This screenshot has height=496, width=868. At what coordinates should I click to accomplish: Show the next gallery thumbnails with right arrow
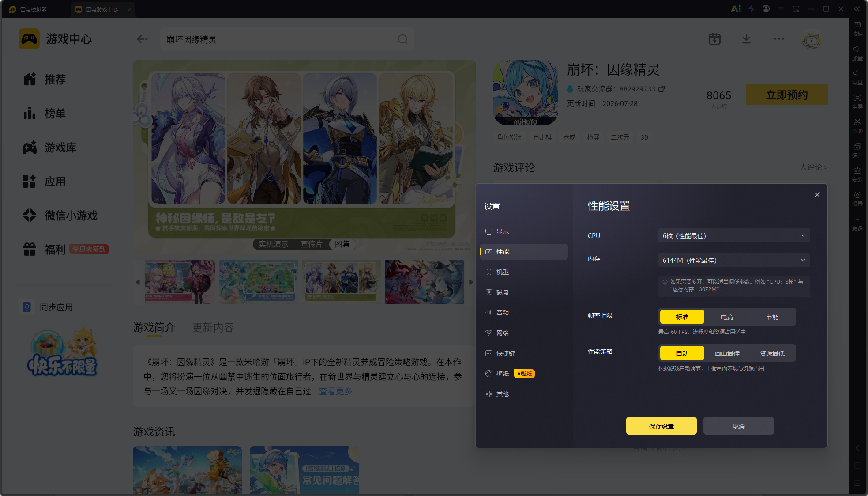(x=471, y=282)
